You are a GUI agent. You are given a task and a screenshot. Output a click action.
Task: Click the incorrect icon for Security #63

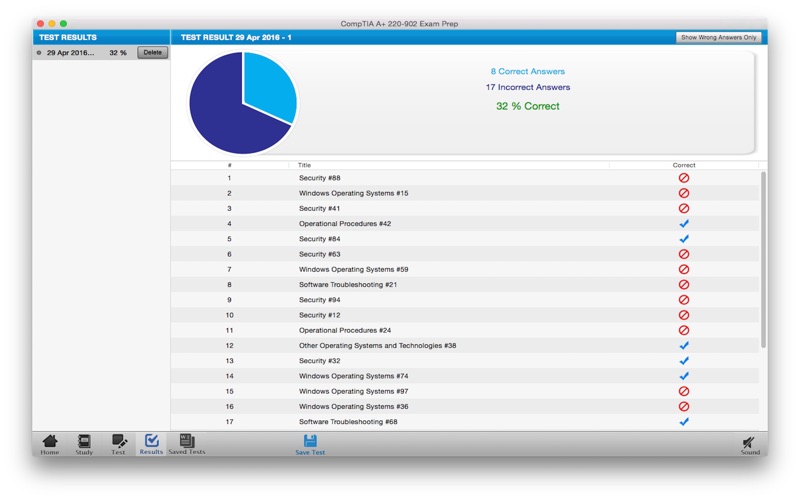[684, 254]
